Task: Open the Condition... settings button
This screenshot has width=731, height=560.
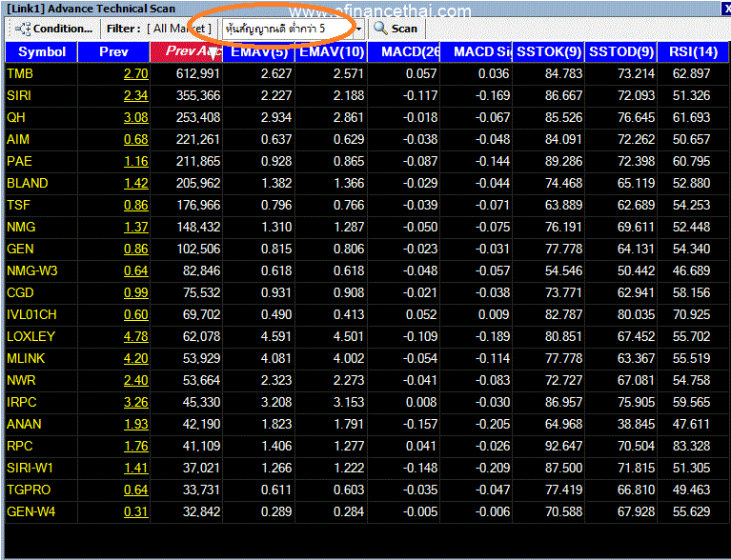Action: tap(53, 29)
